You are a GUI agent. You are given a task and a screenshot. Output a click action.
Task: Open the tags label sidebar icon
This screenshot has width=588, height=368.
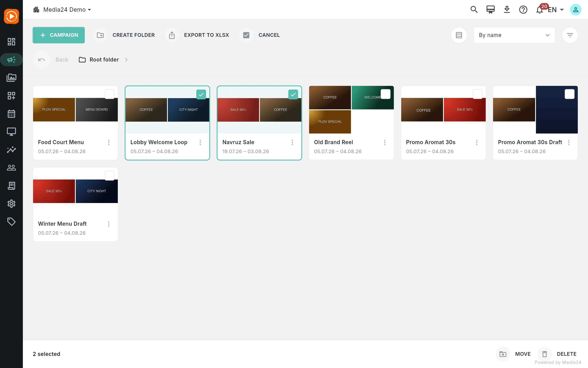[11, 221]
